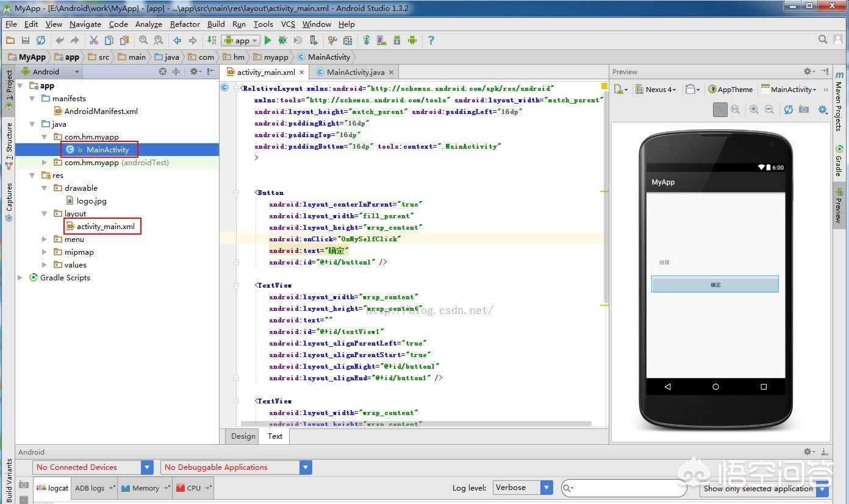
Task: Toggle zoom to fit in Preview
Action: 720,109
